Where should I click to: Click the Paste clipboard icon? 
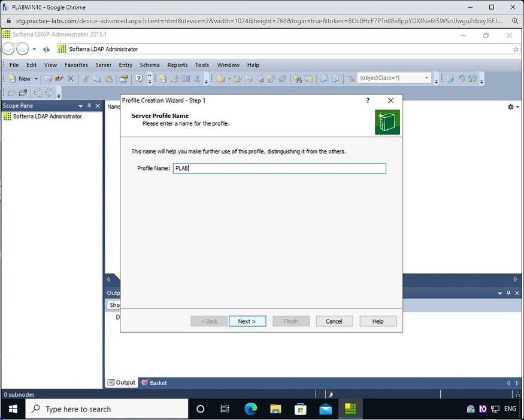(x=108, y=79)
